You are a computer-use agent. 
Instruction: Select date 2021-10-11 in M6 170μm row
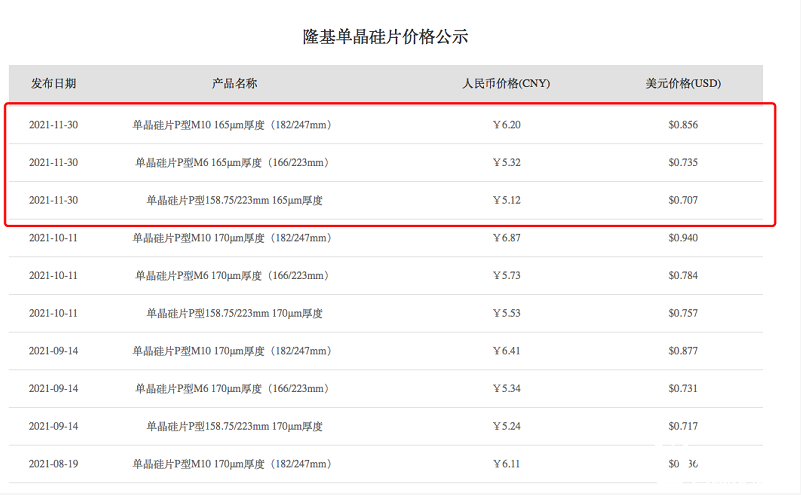coord(53,276)
